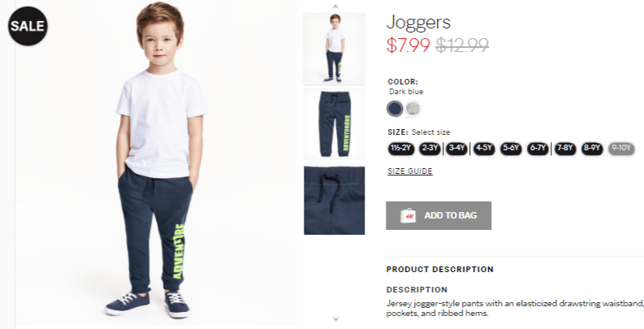View the drawstring waistband close-up thumbnail
This screenshot has width=644, height=329.
pyautogui.click(x=335, y=201)
